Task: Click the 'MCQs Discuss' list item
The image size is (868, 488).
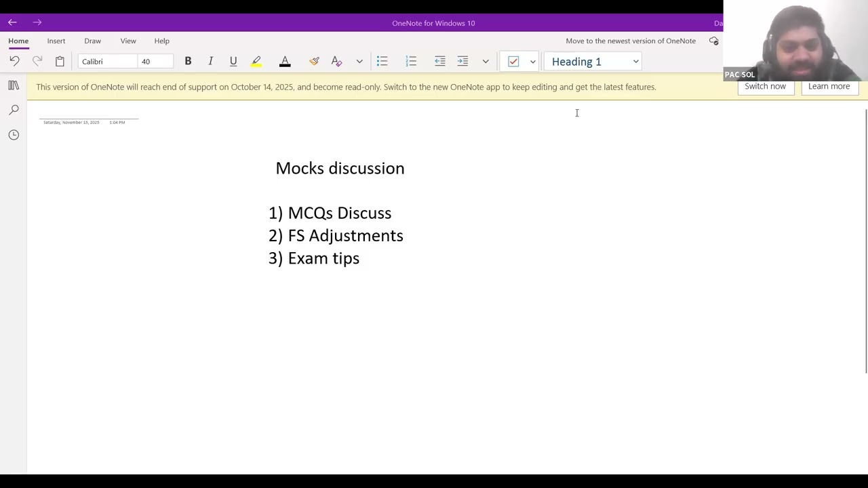Action: (339, 213)
